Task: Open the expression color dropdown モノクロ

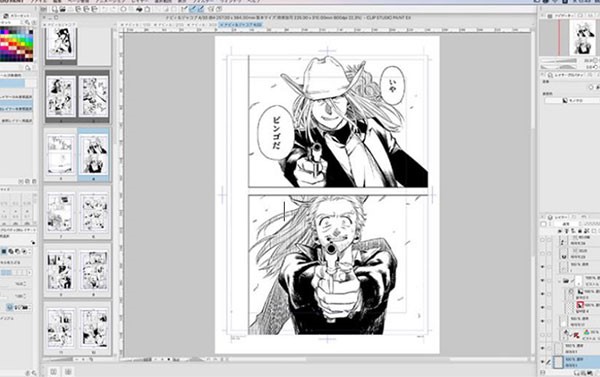Action: (x=572, y=100)
